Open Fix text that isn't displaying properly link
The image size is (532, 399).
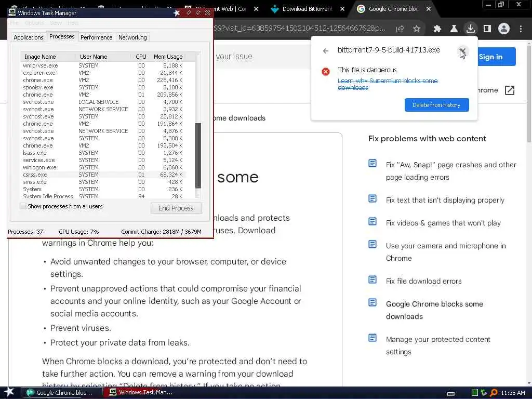445,200
